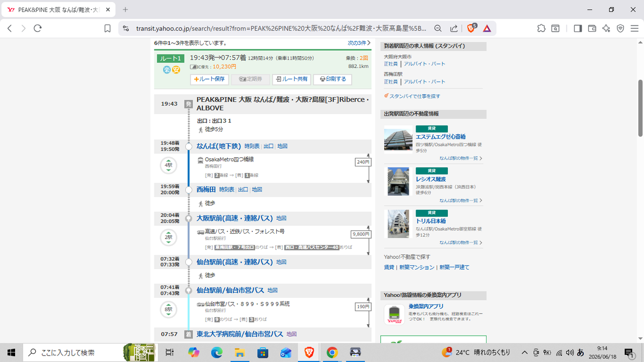This screenshot has width=644, height=362.
Task: Expand the 2駅 stops toggle
Action: [169, 237]
